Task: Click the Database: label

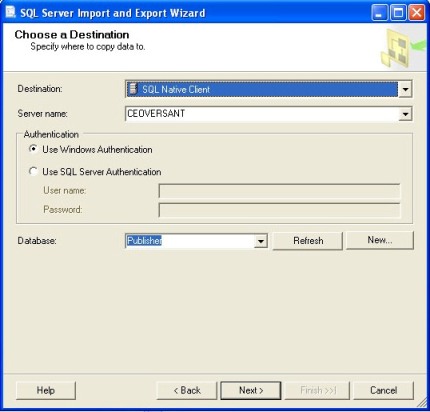Action: click(37, 241)
